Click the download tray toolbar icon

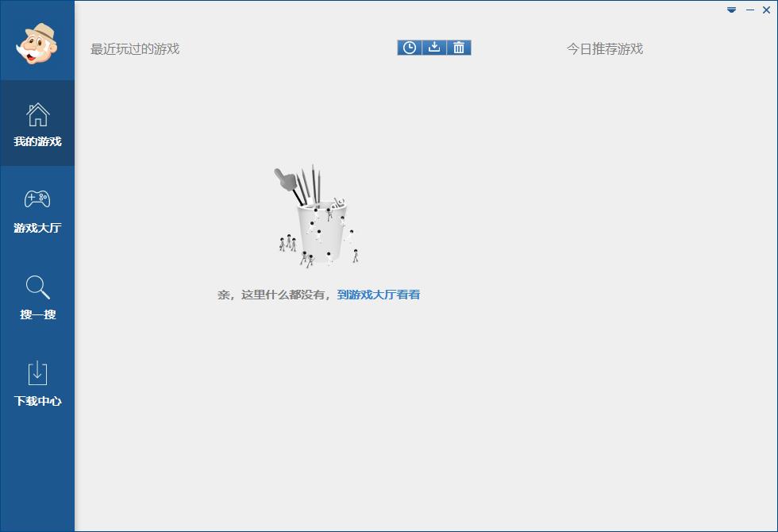[x=433, y=48]
